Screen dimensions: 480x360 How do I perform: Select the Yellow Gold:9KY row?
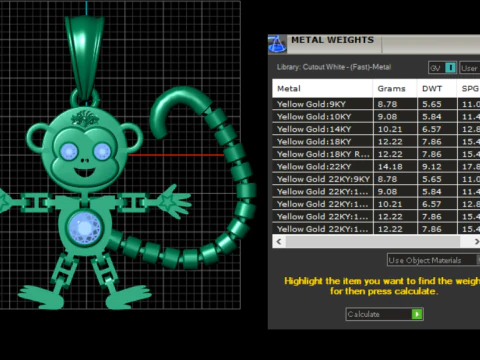pos(376,104)
